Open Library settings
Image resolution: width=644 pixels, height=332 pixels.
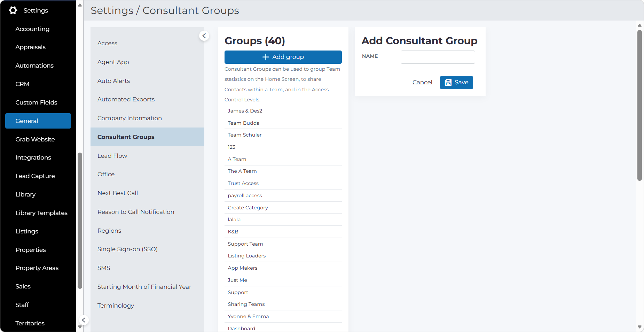(x=25, y=194)
